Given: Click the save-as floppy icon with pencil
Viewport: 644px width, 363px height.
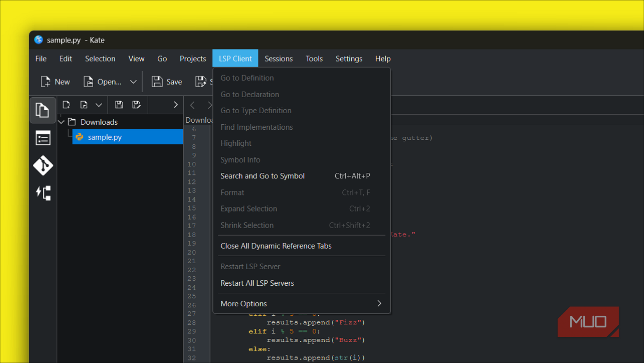Looking at the screenshot, I should point(137,105).
